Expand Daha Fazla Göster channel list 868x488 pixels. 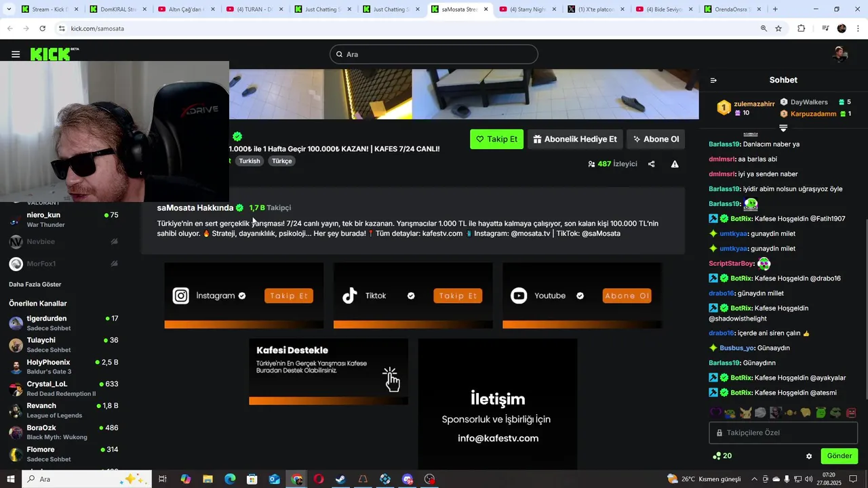tap(35, 284)
